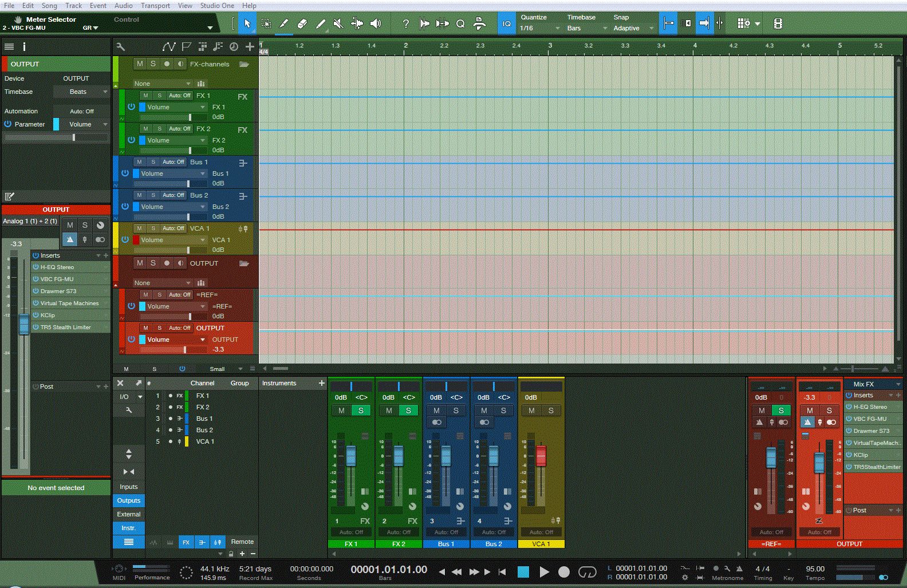This screenshot has height=588, width=907.
Task: Select the Eraser tool in the toolbar
Action: pyautogui.click(x=302, y=23)
